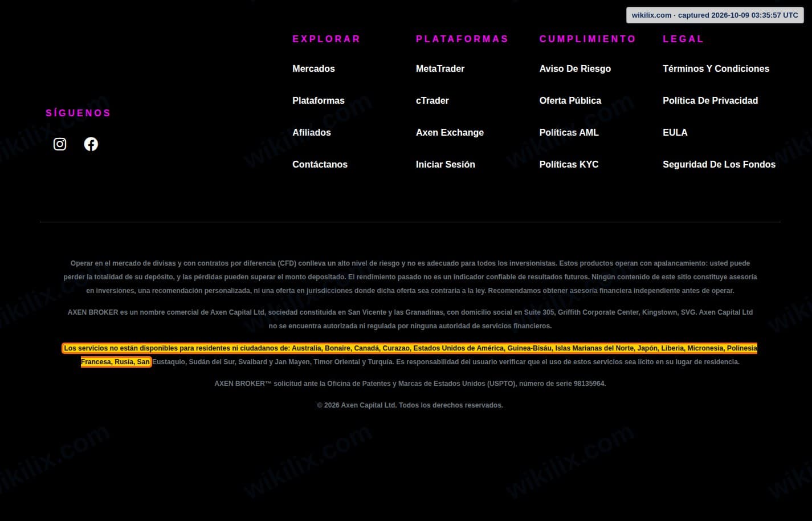Click Iniciar Sesión link

tap(446, 164)
